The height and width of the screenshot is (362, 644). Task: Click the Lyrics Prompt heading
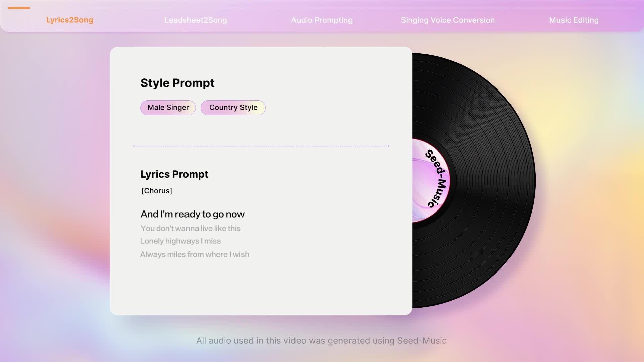click(x=174, y=174)
